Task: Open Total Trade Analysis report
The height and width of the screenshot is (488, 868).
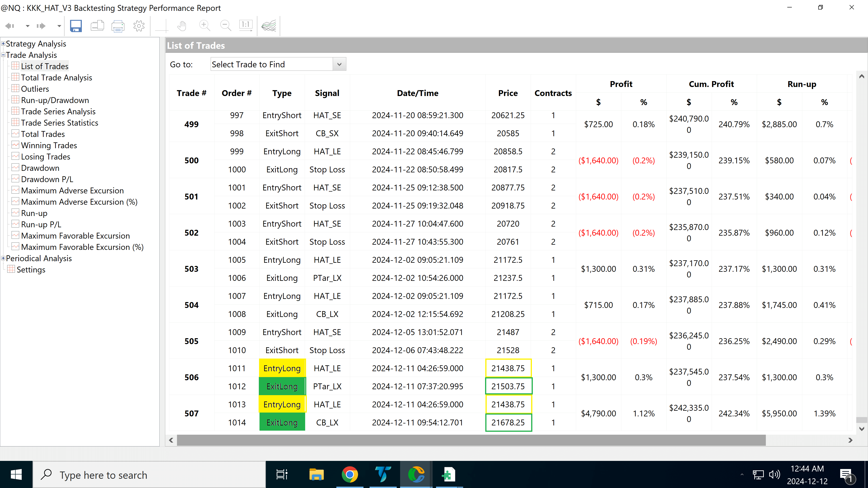Action: click(x=56, y=77)
